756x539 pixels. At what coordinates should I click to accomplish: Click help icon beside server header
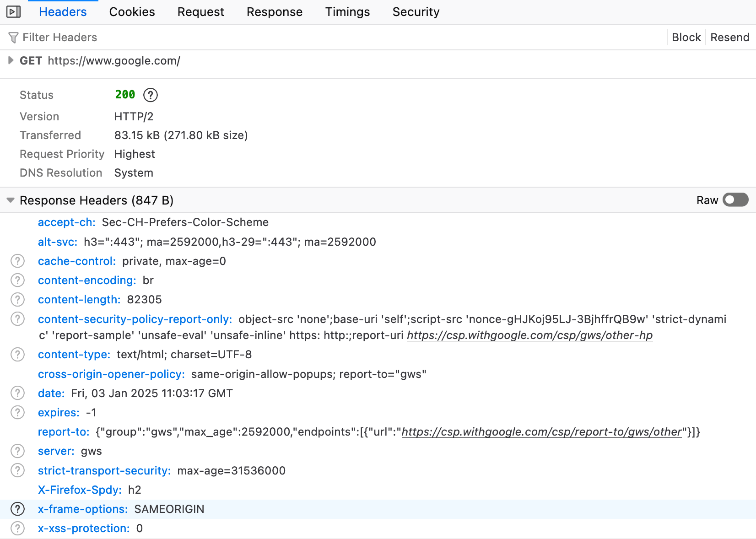click(17, 451)
